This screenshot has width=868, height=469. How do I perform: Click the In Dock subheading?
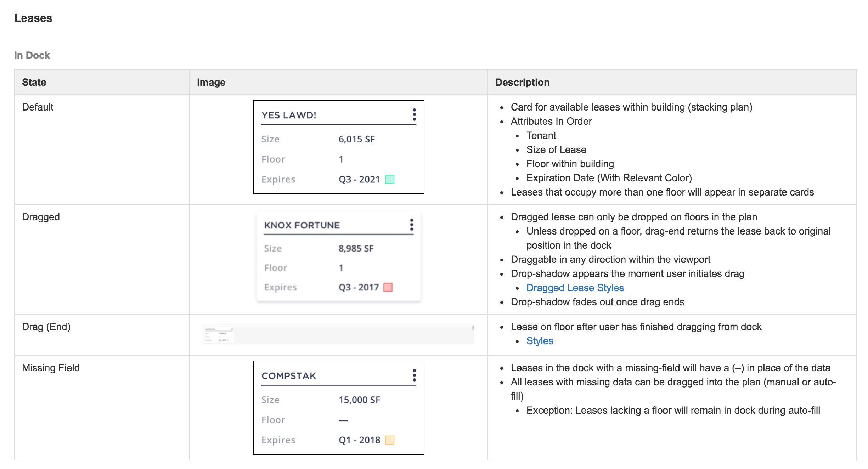[32, 55]
